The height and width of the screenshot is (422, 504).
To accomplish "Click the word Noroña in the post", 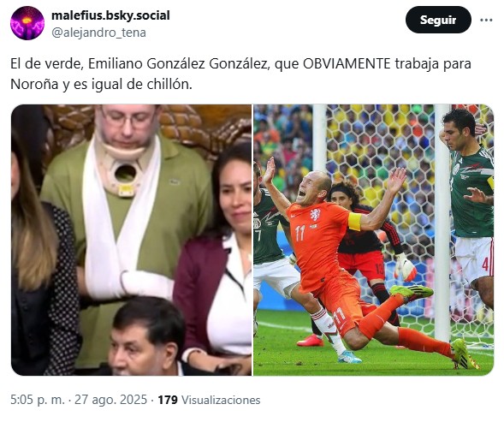I will coord(34,84).
